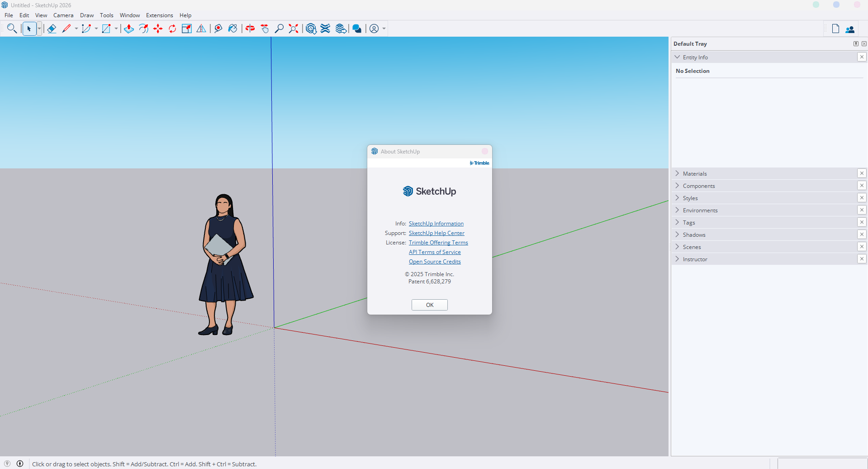Select the Rotate tool
Image resolution: width=868 pixels, height=469 pixels.
click(172, 29)
